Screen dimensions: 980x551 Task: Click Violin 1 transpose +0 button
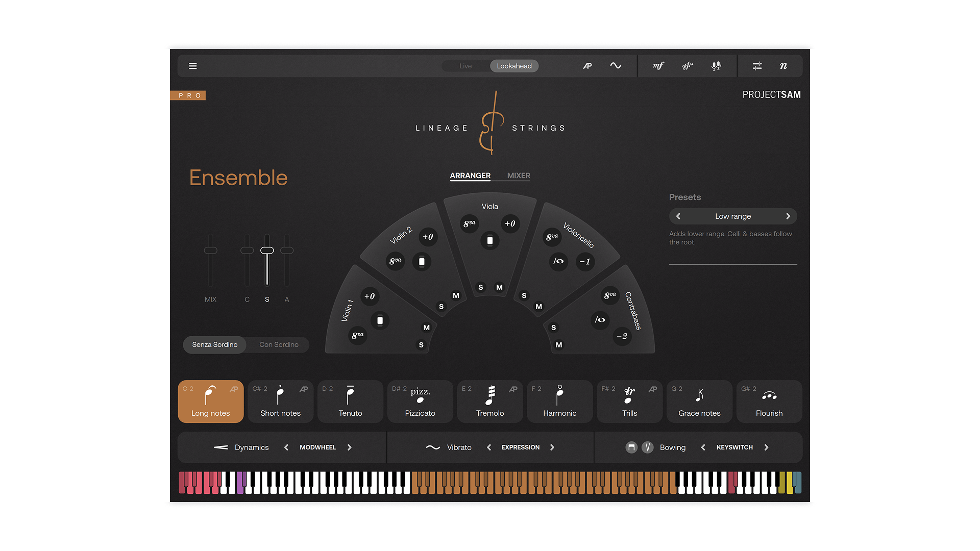[x=370, y=296]
